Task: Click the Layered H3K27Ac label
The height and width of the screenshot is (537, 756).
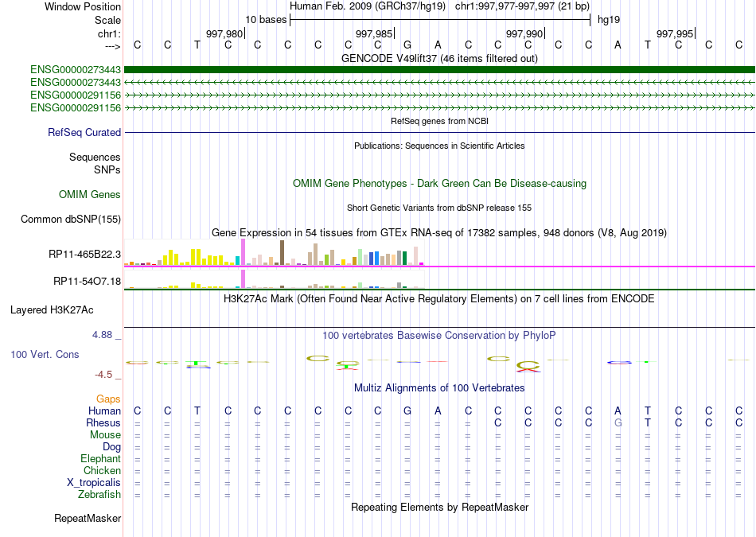Action: (x=52, y=310)
